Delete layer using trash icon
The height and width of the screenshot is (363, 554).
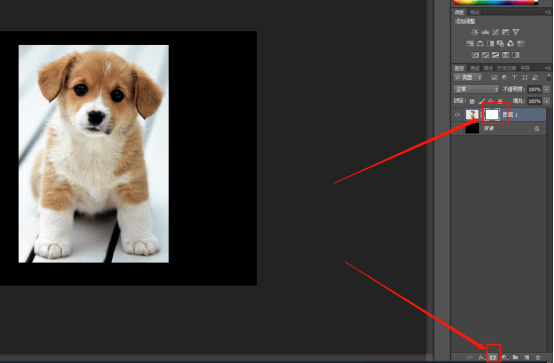pos(538,357)
